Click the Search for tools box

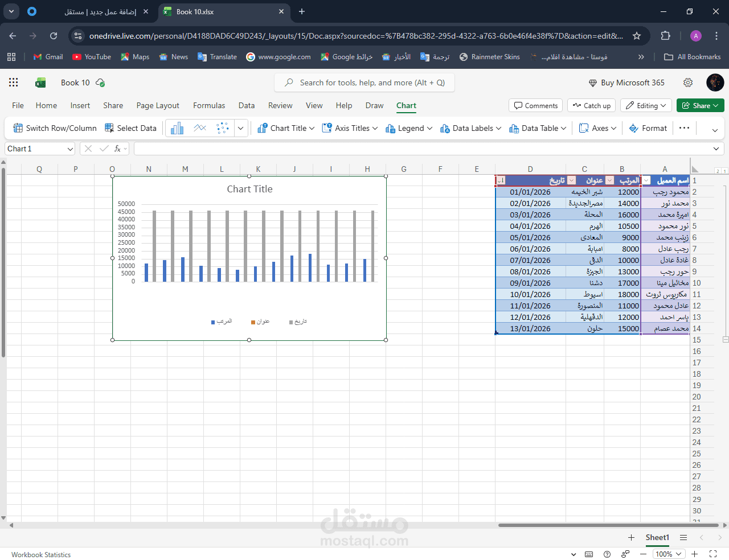[x=364, y=83]
